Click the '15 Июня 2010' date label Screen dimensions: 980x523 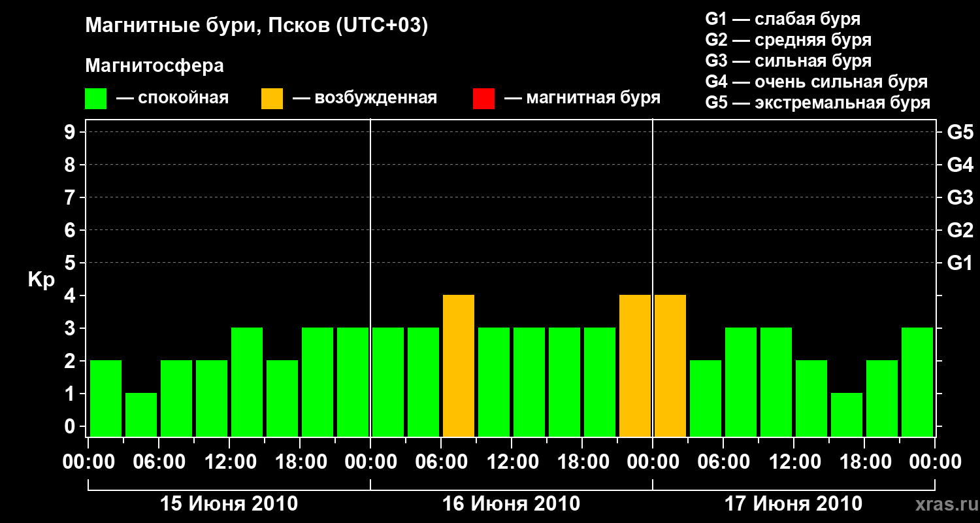pos(229,504)
